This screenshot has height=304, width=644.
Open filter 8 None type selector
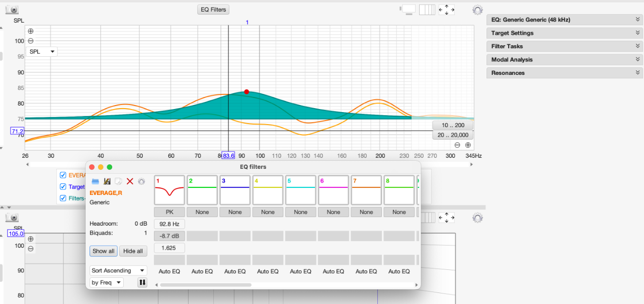(399, 212)
